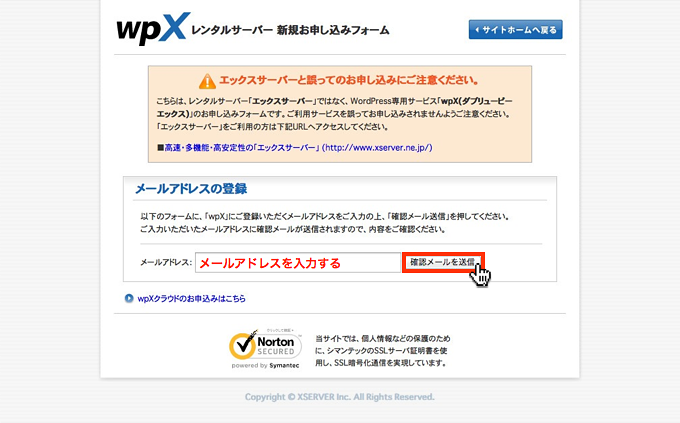Click instruction line starting 以下のフォームに
This screenshot has width=680, height=423.
point(324,216)
